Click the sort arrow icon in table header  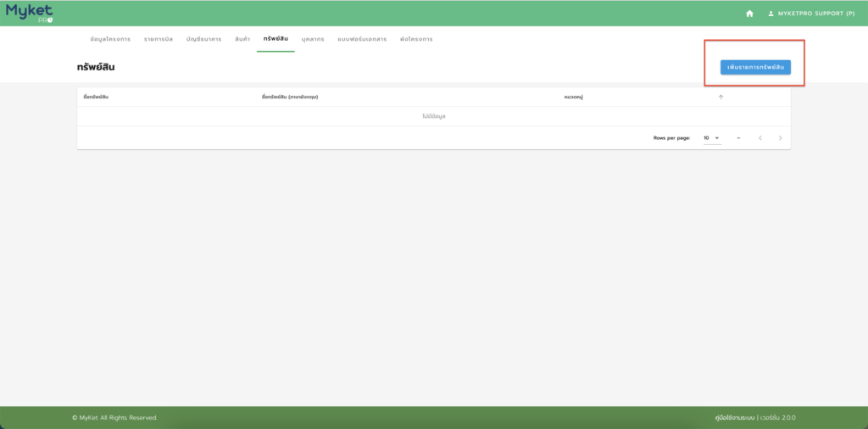pyautogui.click(x=721, y=97)
